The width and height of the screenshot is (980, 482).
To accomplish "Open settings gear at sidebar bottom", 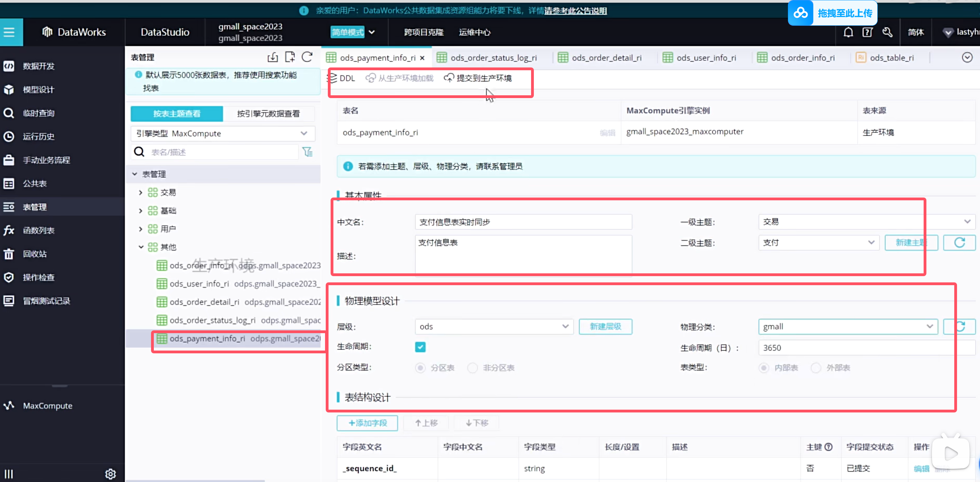I will (x=110, y=474).
